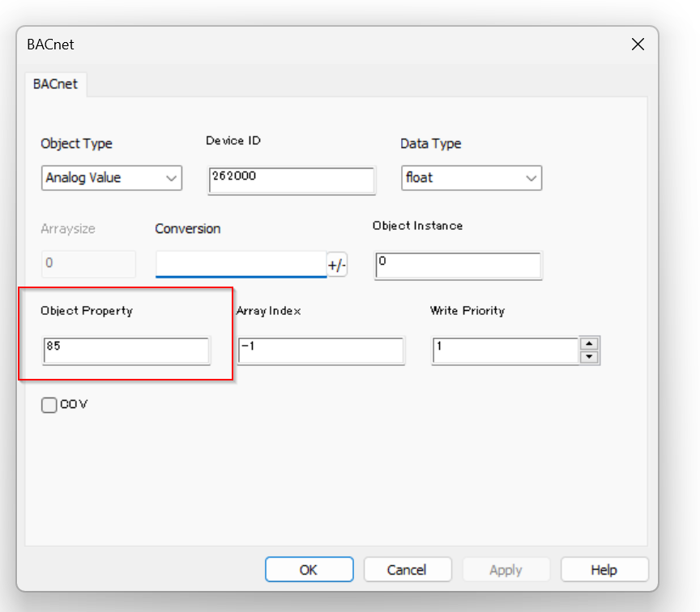Click the Object Property field showing 85
Image resolution: width=700 pixels, height=612 pixels.
point(126,351)
